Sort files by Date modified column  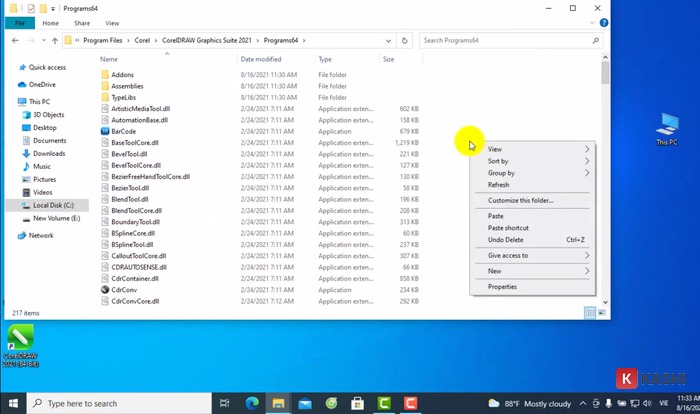pos(262,59)
